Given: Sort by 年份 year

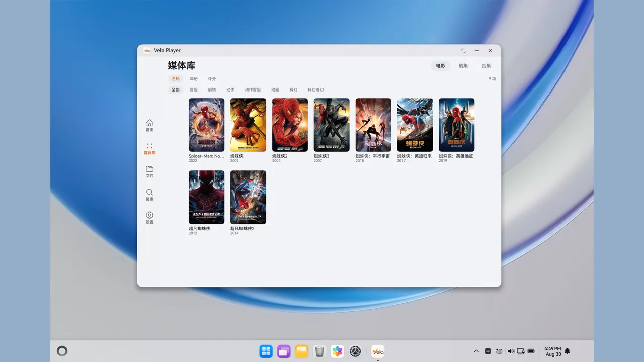Looking at the screenshot, I should pyautogui.click(x=194, y=79).
